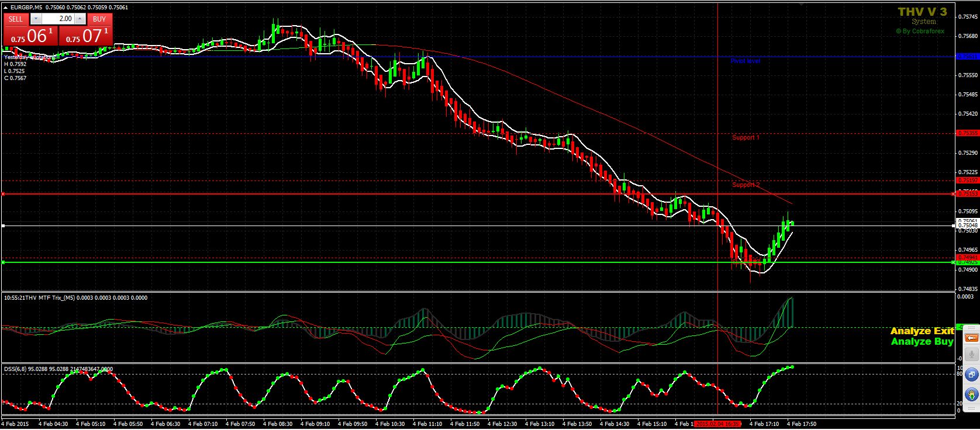Collapse one-click trading panel via triangle
980x430 pixels.
(6, 7)
